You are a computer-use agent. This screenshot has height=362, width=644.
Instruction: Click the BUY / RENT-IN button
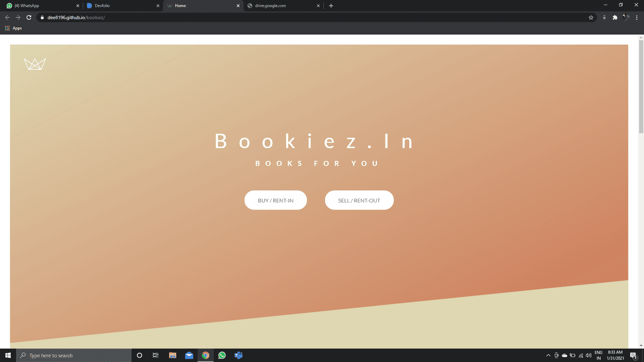point(275,200)
